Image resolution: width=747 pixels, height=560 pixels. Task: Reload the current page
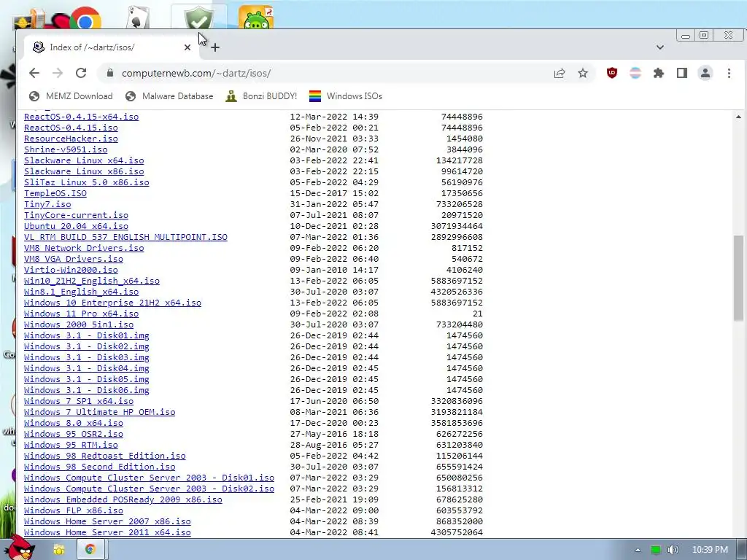(81, 73)
